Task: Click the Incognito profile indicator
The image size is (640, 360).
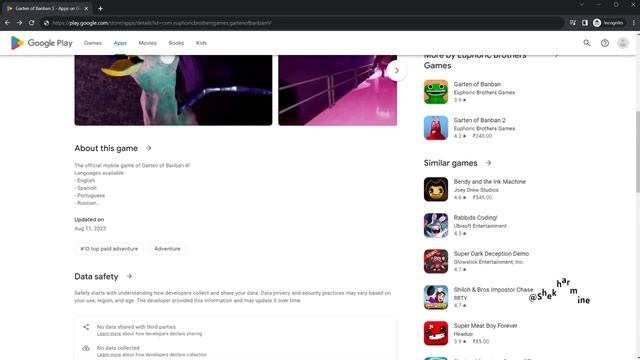Action: 608,23
